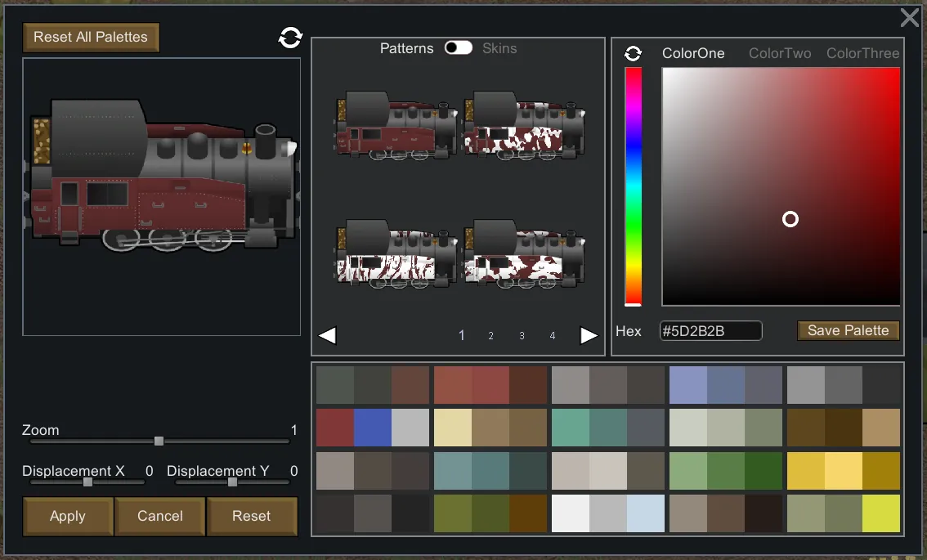The width and height of the screenshot is (927, 560).
Task: Select the solid maroon locomotive pattern
Action: [396, 127]
